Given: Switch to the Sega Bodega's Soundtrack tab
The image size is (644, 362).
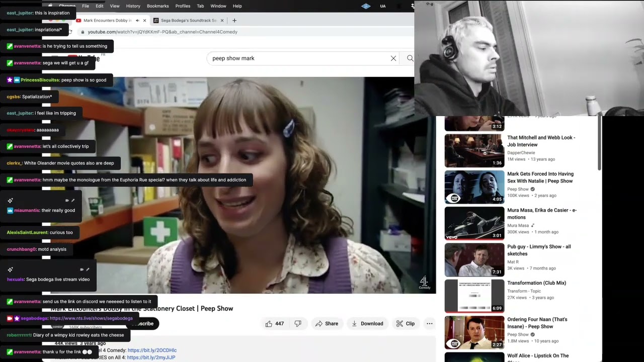Looking at the screenshot, I should 188,21.
